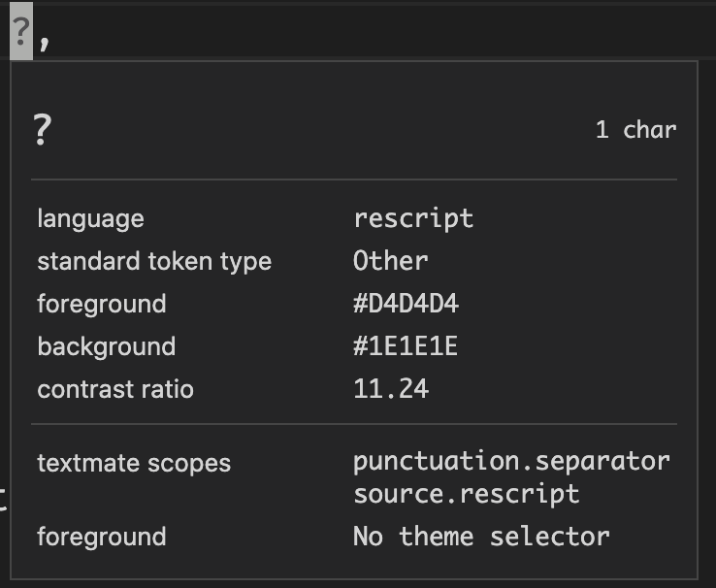Select the punctuation.separator scope entry
Screen dimensions: 716x588
pos(511,460)
